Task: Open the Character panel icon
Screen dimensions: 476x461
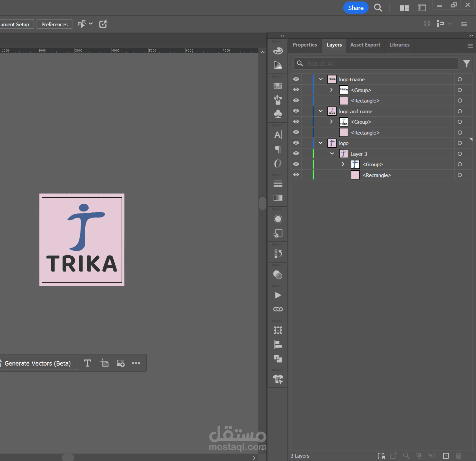Action: point(278,135)
